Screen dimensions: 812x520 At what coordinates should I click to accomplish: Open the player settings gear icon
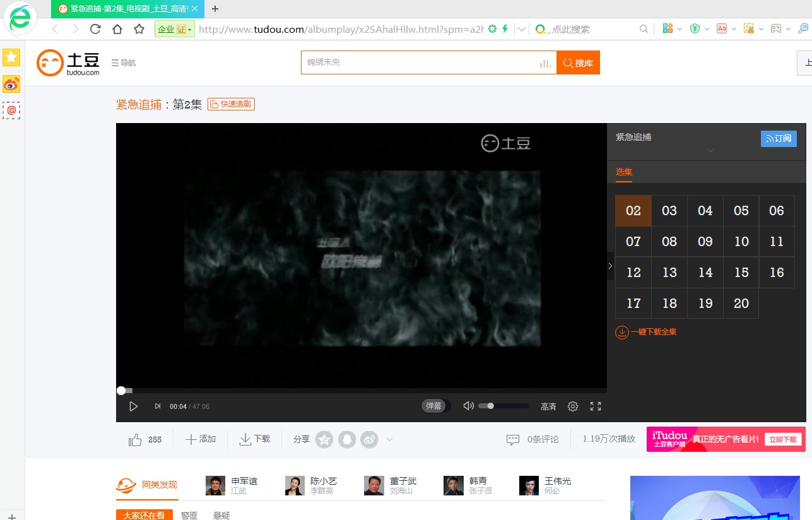tap(573, 406)
